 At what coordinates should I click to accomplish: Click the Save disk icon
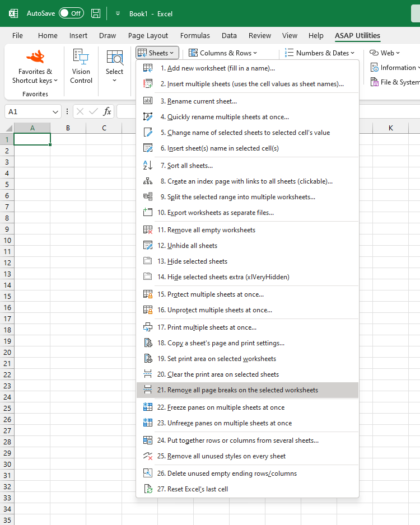point(96,13)
